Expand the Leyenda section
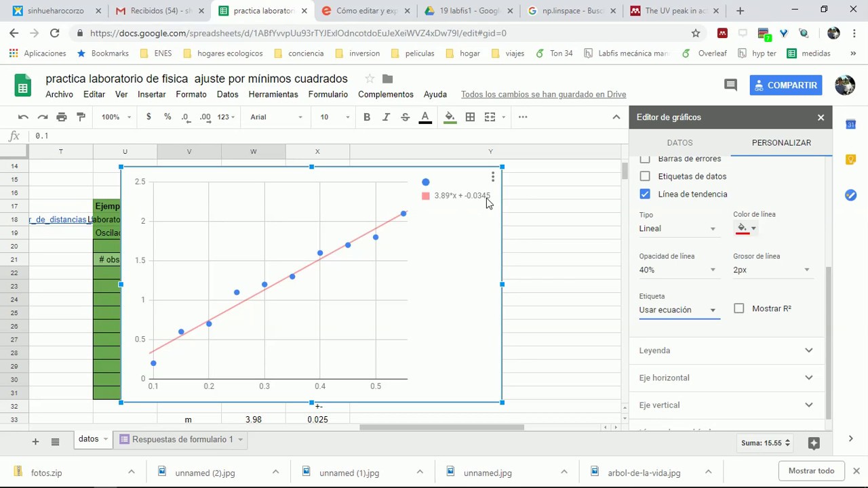868x488 pixels. pos(726,350)
